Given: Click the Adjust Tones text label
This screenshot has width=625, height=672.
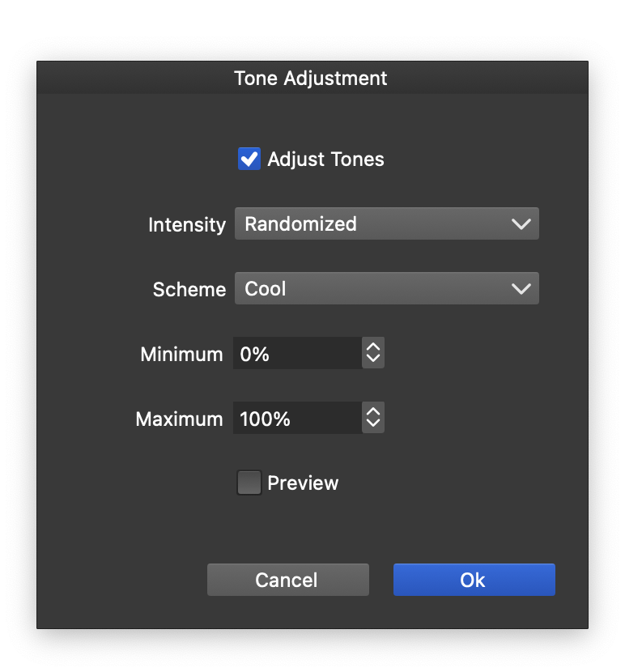Looking at the screenshot, I should (x=325, y=159).
